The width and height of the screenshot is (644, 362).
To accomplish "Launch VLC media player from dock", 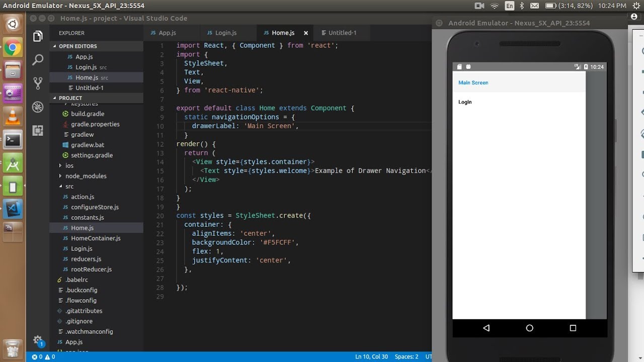I will (13, 116).
